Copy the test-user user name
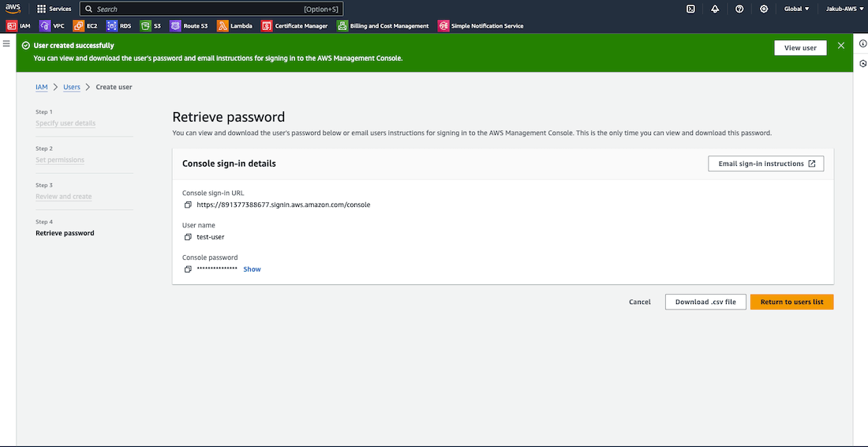 (x=188, y=237)
